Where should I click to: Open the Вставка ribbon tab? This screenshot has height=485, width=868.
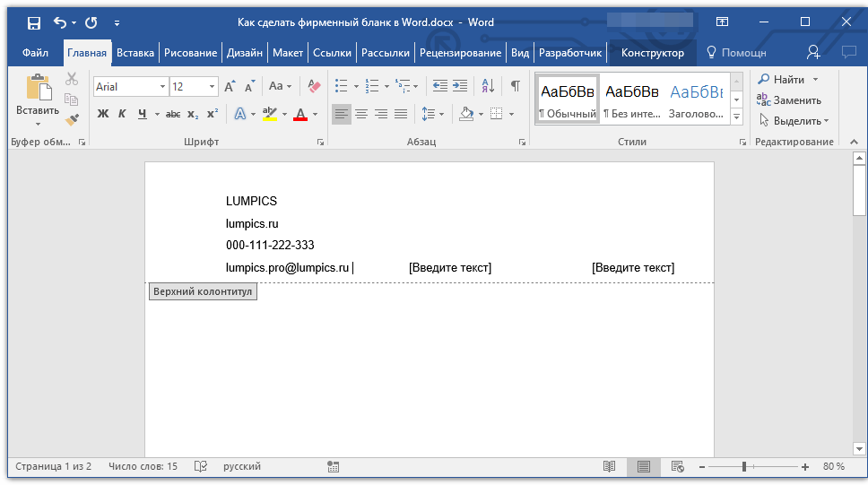[135, 53]
